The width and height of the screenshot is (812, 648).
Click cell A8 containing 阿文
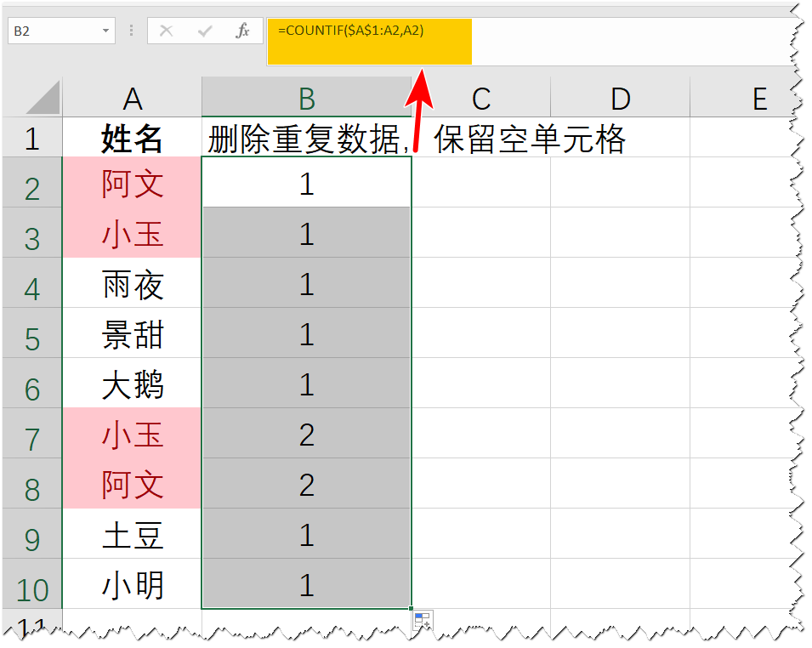[132, 483]
